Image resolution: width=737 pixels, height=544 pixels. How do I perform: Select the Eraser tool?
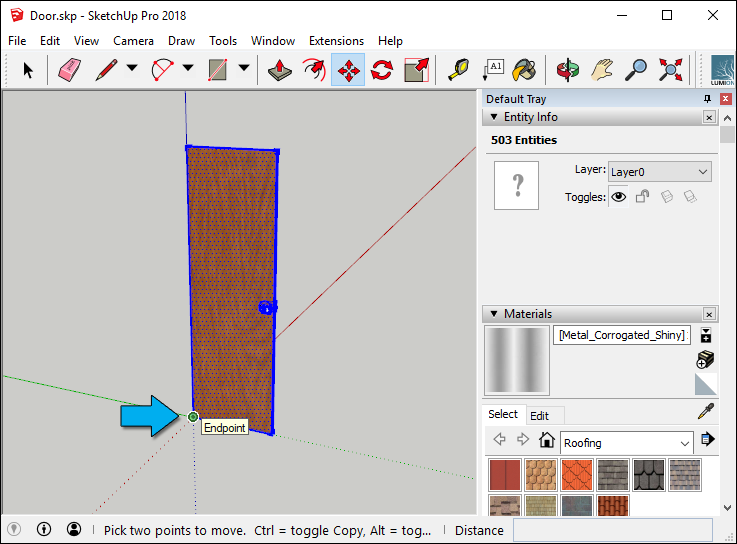(x=69, y=70)
